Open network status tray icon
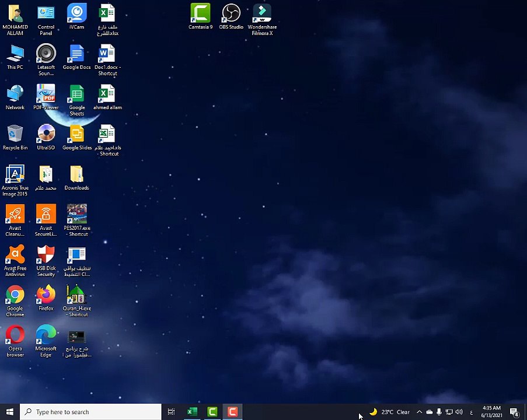Screen dimensions: 527x420 pos(449,412)
